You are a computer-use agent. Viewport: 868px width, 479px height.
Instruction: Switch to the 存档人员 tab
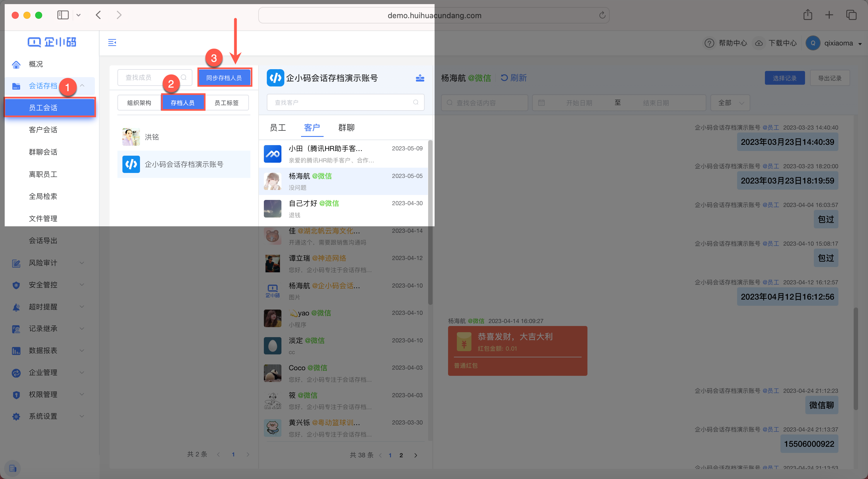[x=183, y=103]
